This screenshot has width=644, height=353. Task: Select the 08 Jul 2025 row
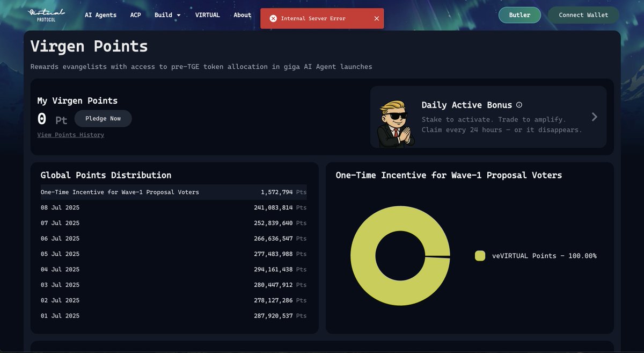tap(173, 207)
